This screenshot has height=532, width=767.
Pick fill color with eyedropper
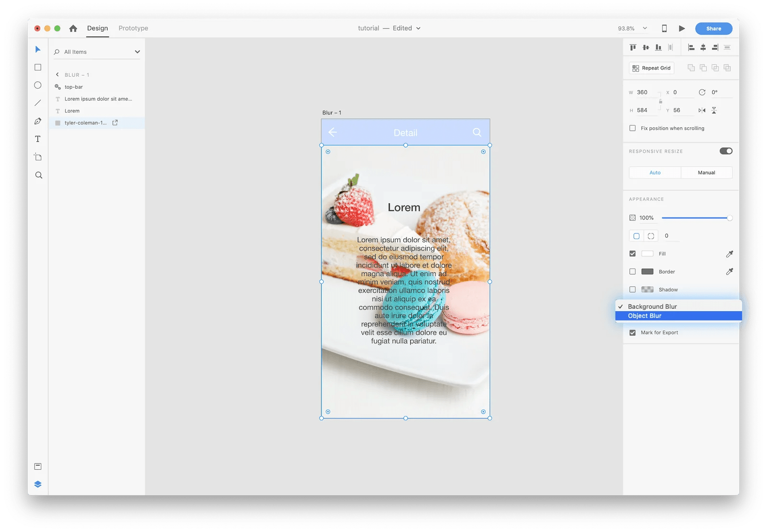(730, 254)
